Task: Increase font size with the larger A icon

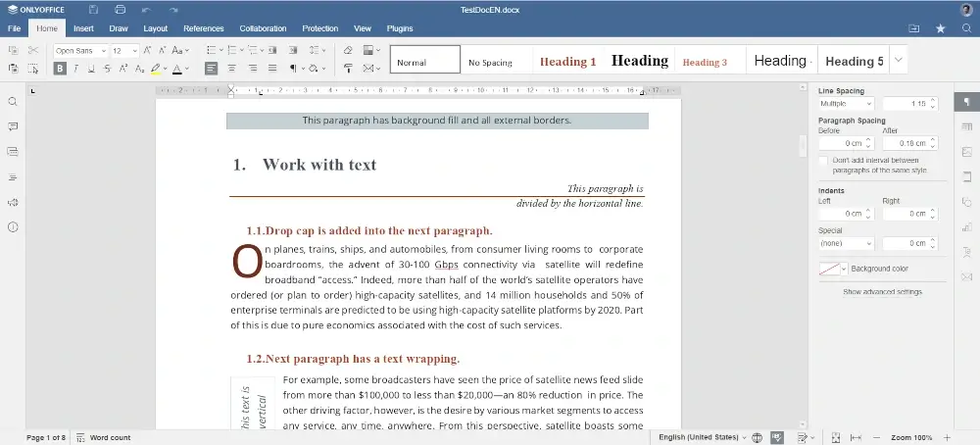Action: point(148,51)
